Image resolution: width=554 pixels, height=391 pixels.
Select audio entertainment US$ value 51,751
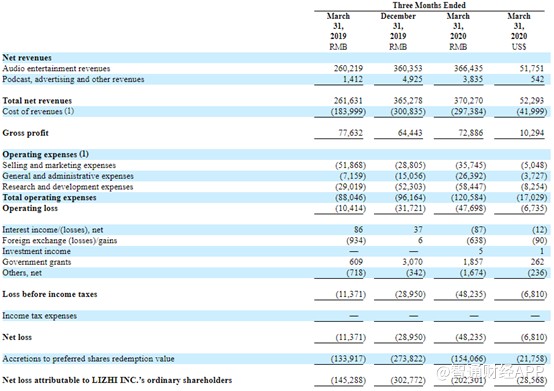coord(531,68)
